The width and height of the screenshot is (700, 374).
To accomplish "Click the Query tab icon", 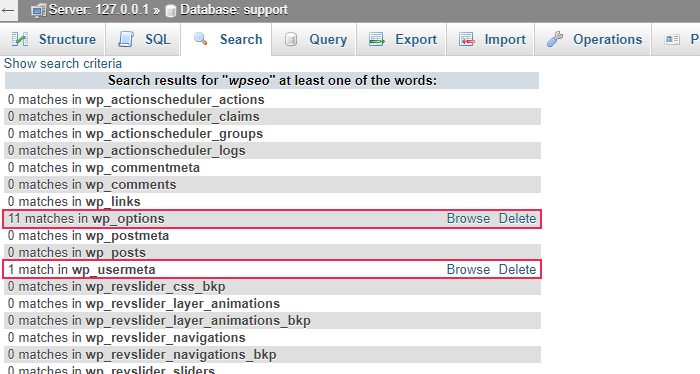I will [x=291, y=39].
